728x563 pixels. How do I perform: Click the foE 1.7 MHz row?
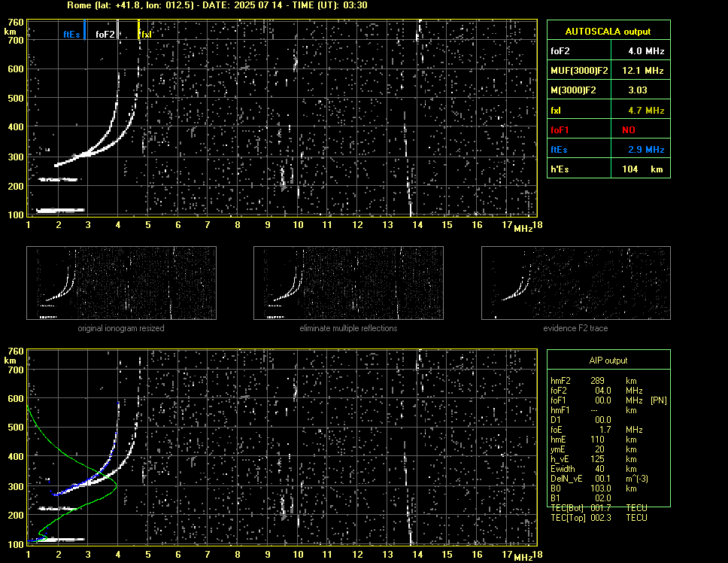(x=596, y=430)
